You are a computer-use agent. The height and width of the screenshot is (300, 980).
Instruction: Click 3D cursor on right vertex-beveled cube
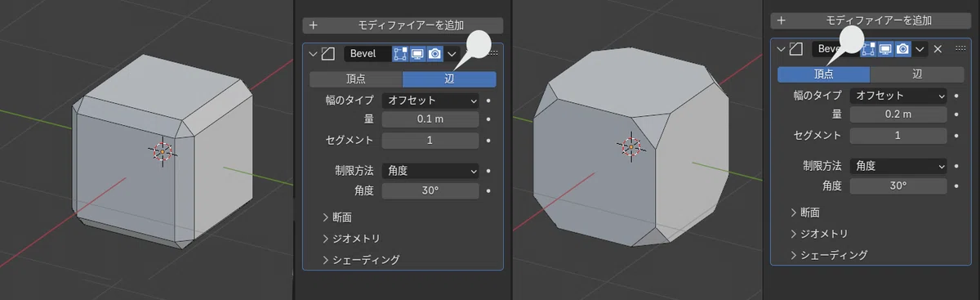click(x=630, y=147)
